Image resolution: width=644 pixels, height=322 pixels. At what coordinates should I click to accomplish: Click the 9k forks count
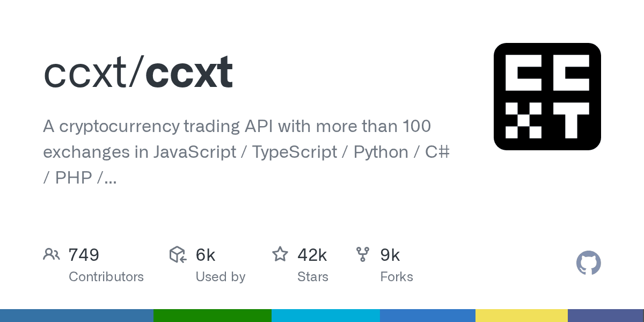point(390,255)
